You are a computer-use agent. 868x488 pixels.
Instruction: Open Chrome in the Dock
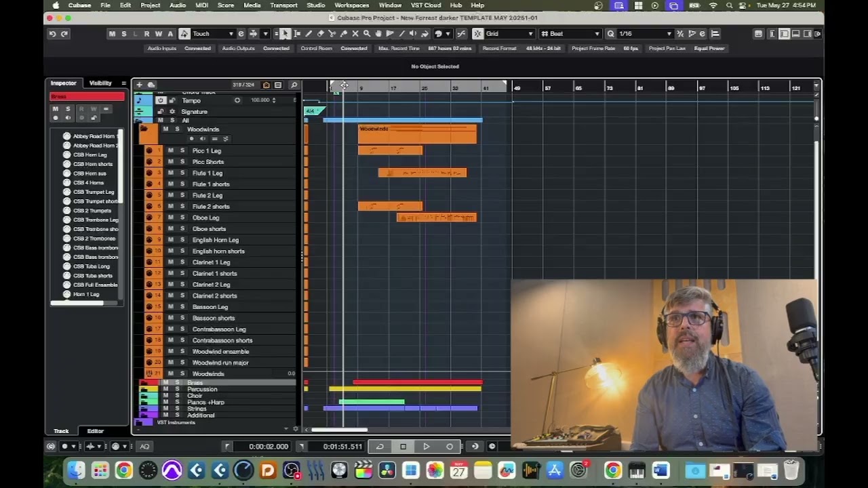point(124,470)
